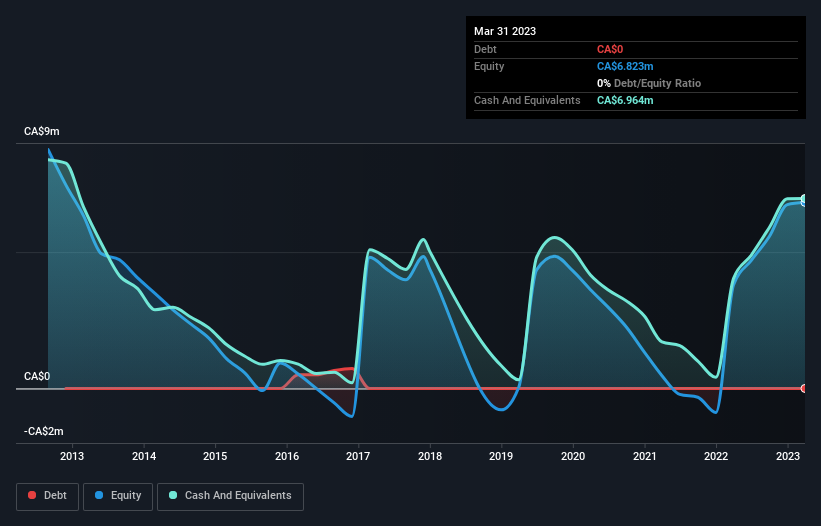The image size is (821, 526).
Task: Click the CA$9m y-axis label
Action: 42,131
